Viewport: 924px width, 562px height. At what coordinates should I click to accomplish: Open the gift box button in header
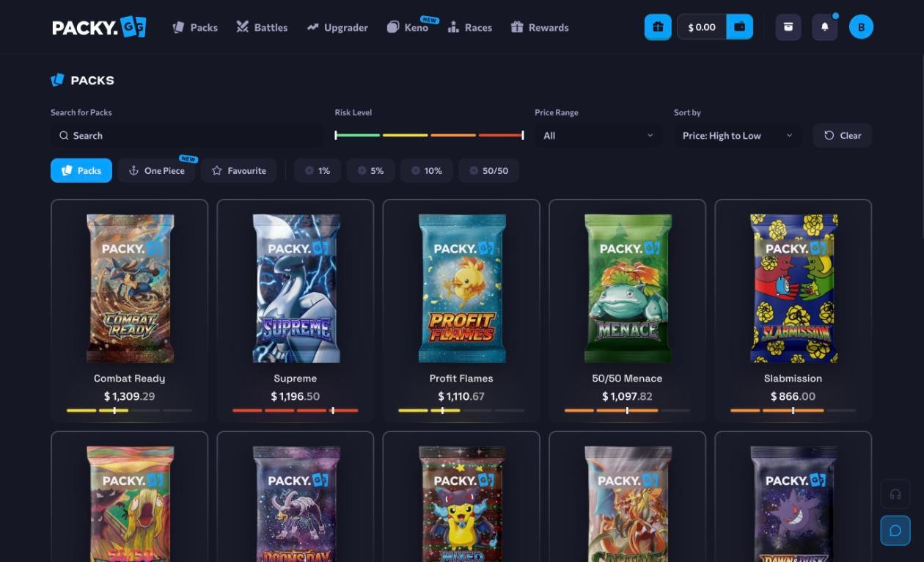[658, 27]
